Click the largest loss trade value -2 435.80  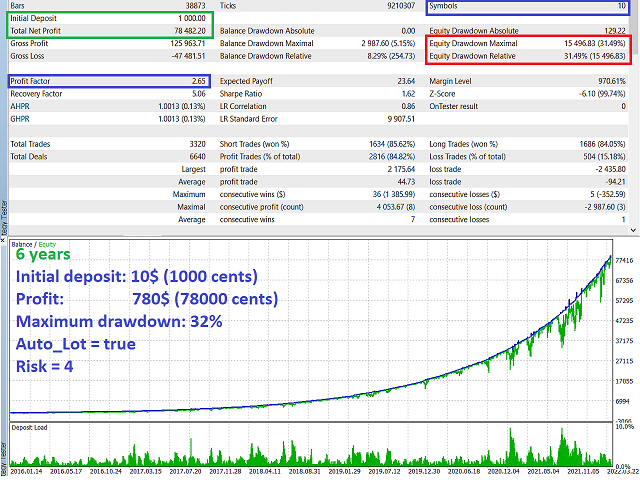[611, 169]
